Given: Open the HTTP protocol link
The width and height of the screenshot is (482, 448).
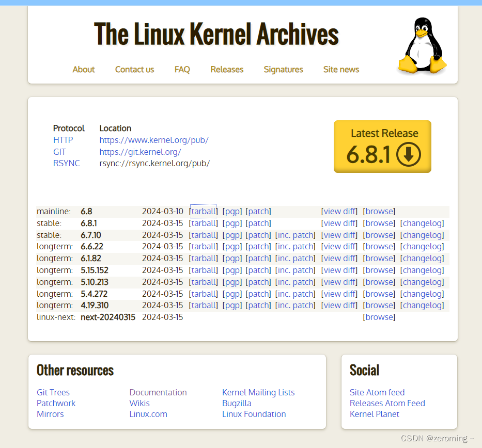Looking at the screenshot, I should [63, 140].
